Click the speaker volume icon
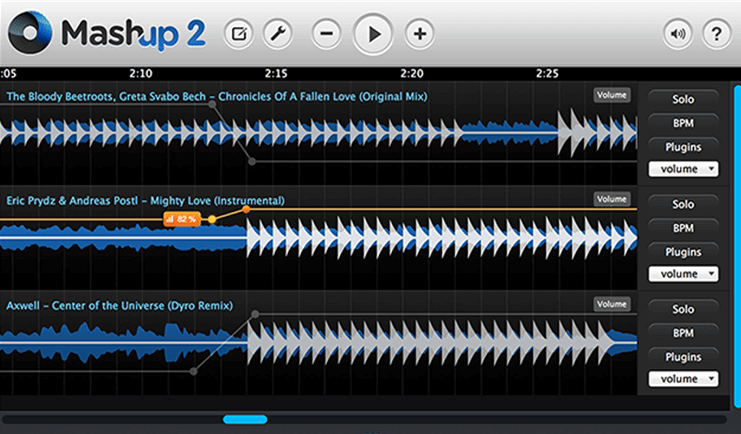This screenshot has width=741, height=434. (678, 34)
